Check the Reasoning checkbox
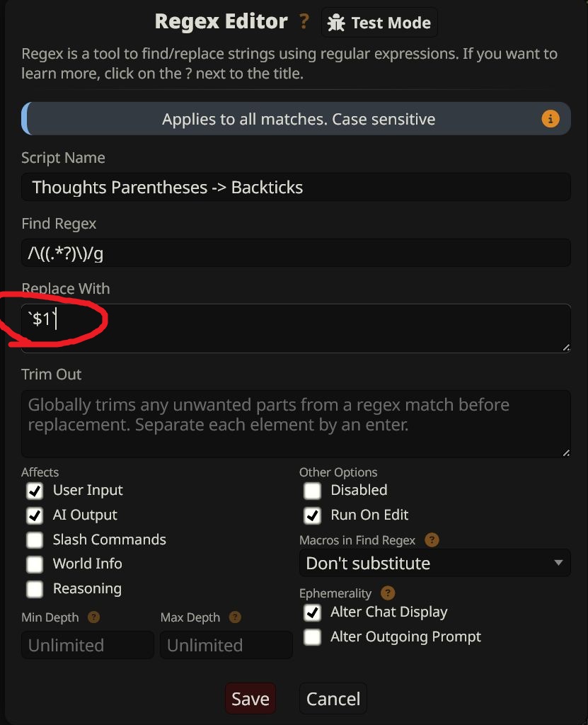Screen dimensions: 588x725 (35, 589)
